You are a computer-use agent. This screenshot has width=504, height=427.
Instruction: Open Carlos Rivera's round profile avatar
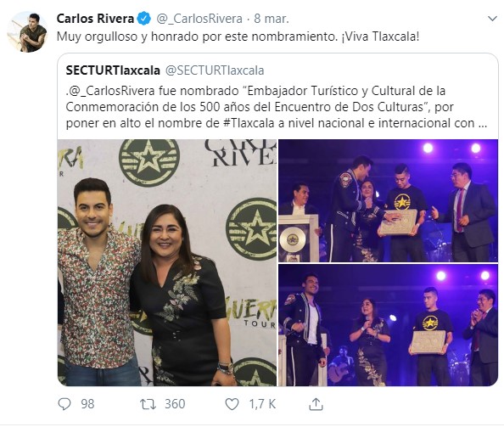tap(27, 31)
